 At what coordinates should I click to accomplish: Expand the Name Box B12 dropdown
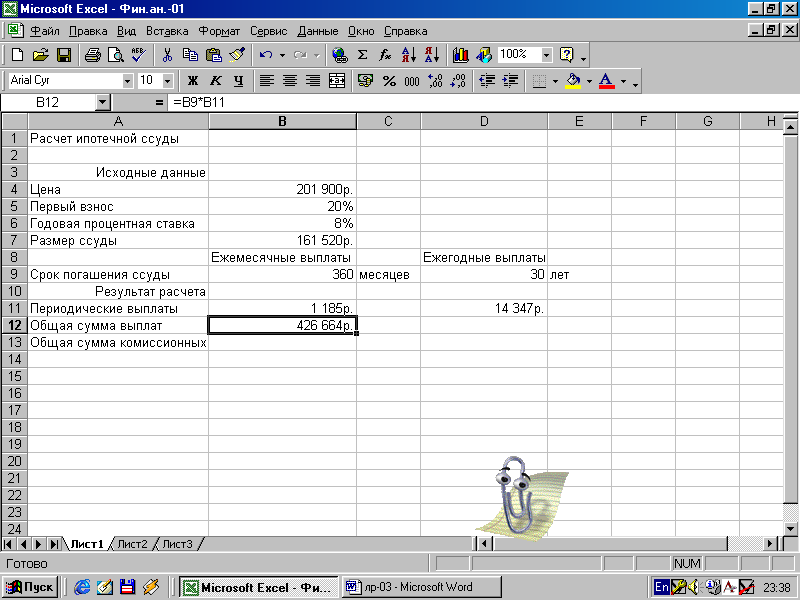[x=103, y=103]
